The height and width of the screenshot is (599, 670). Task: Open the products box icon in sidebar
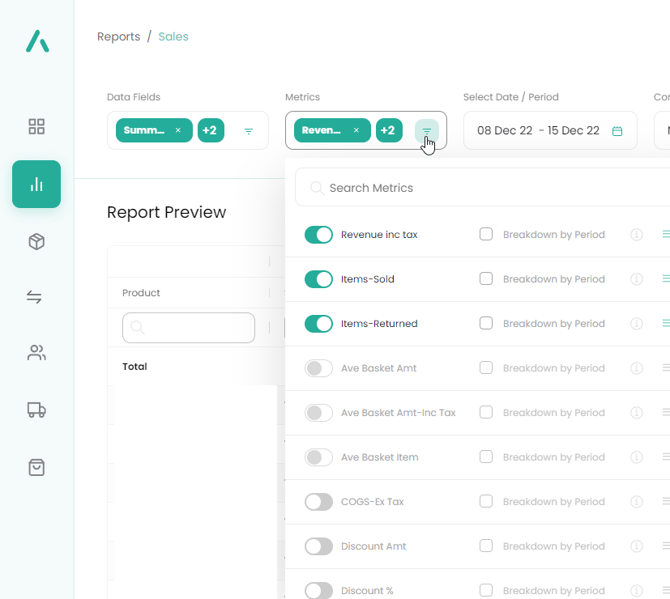point(37,242)
